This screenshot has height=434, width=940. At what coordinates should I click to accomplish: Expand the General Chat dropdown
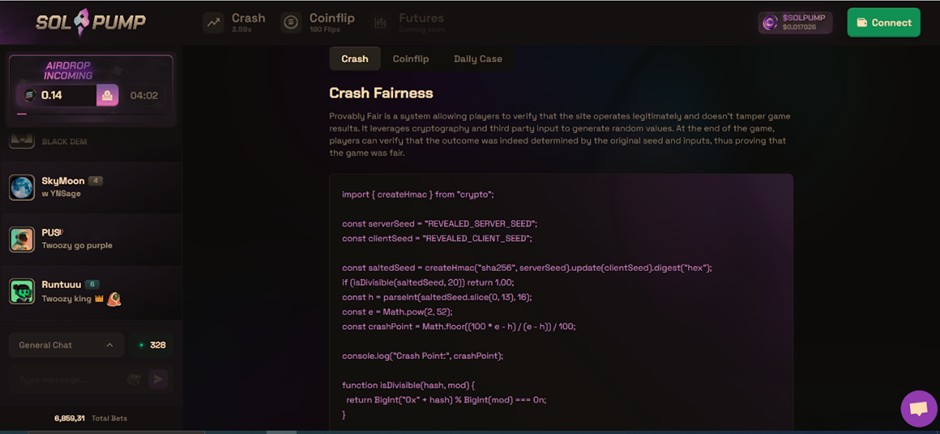tap(66, 345)
